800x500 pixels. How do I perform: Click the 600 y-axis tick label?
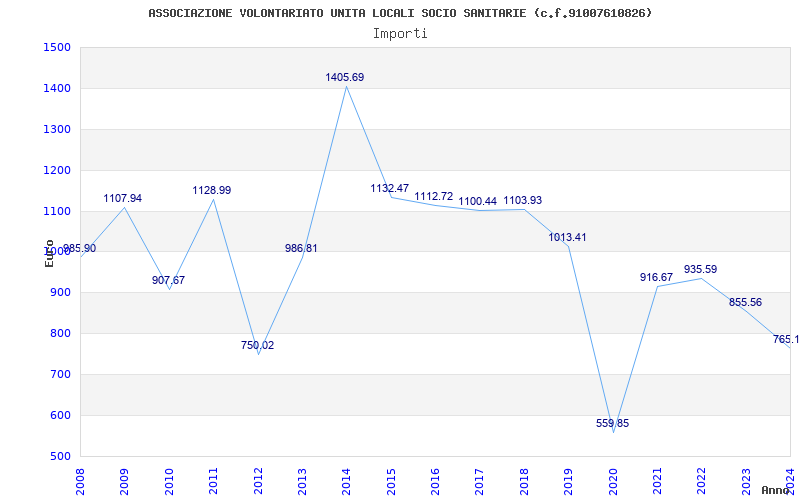point(60,415)
